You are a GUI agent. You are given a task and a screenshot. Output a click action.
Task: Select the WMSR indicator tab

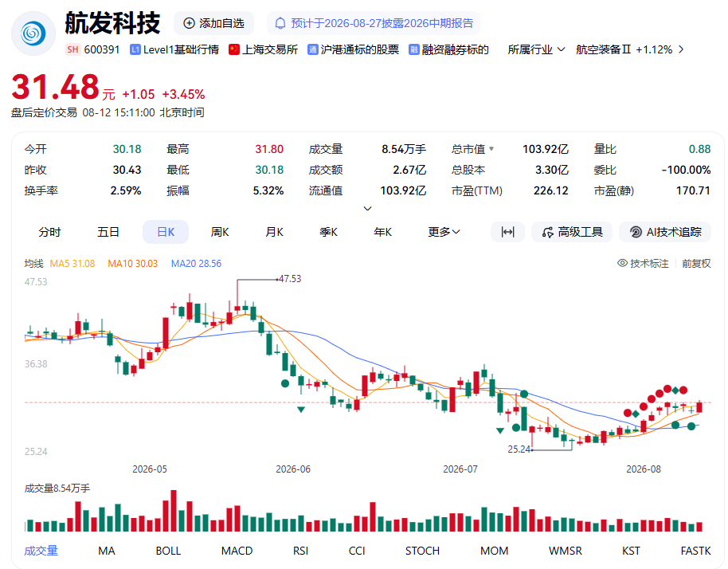(565, 551)
